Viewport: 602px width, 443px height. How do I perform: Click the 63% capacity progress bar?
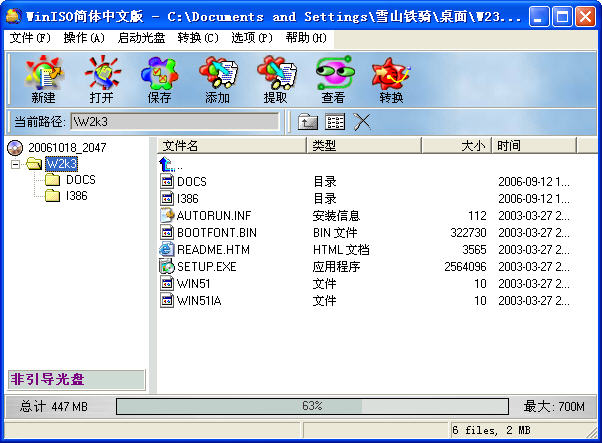click(x=312, y=406)
